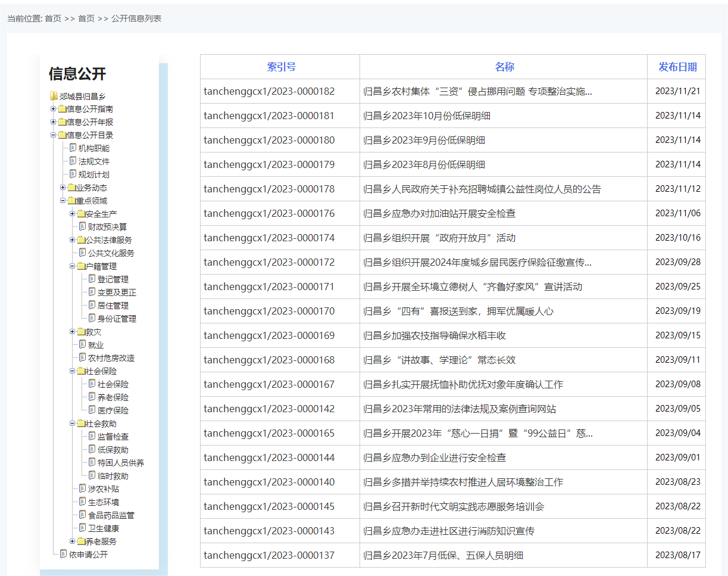Collapse the 重点领域 tree node
Viewport: 728px width, 576px height.
63,201
